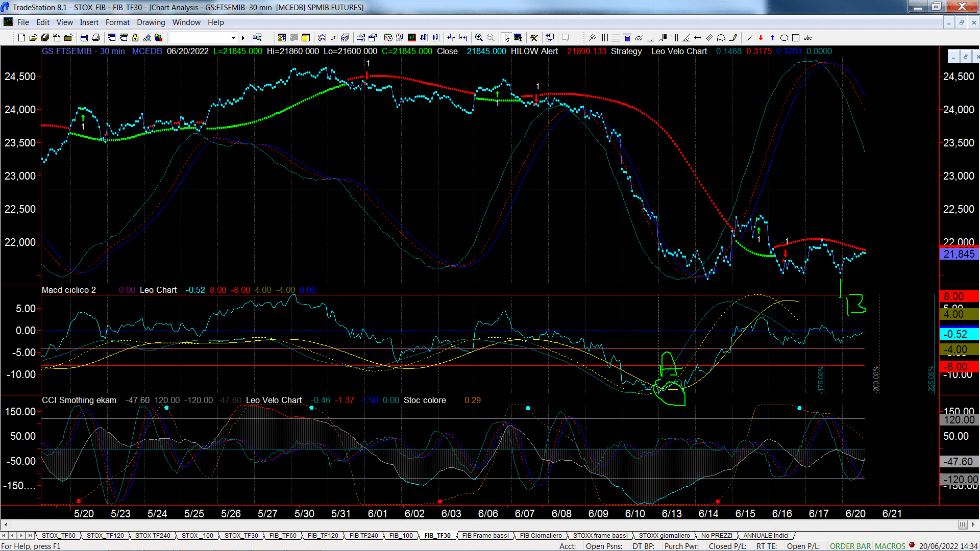Click the symbol lookup magnifier icon
The image size is (980, 551).
click(257, 38)
